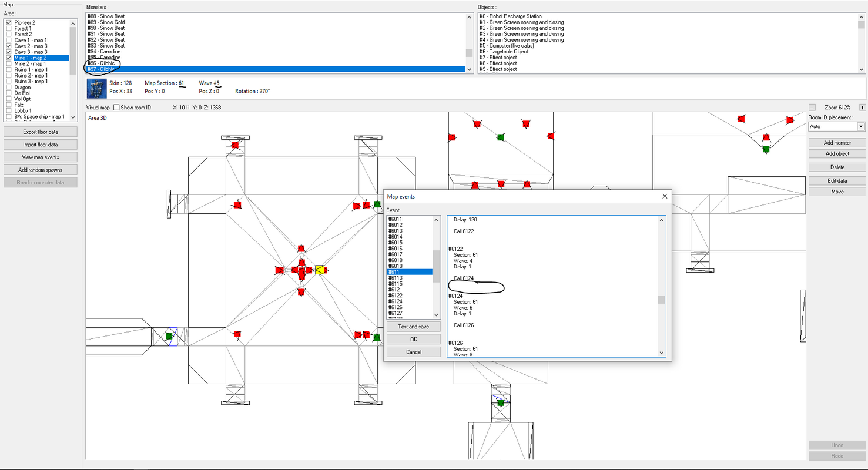This screenshot has width=868, height=470.
Task: Click the Test and save button
Action: click(413, 327)
